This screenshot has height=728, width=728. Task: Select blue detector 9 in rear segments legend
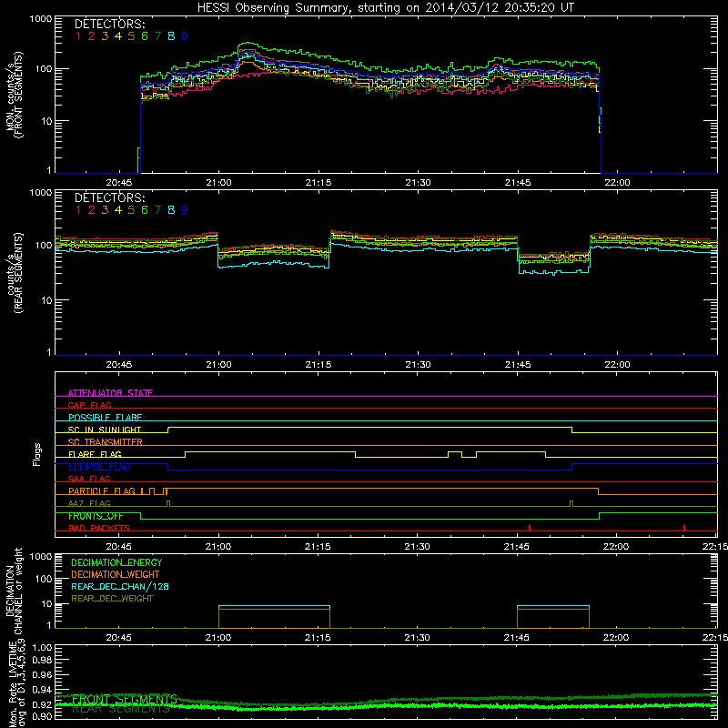[x=185, y=210]
